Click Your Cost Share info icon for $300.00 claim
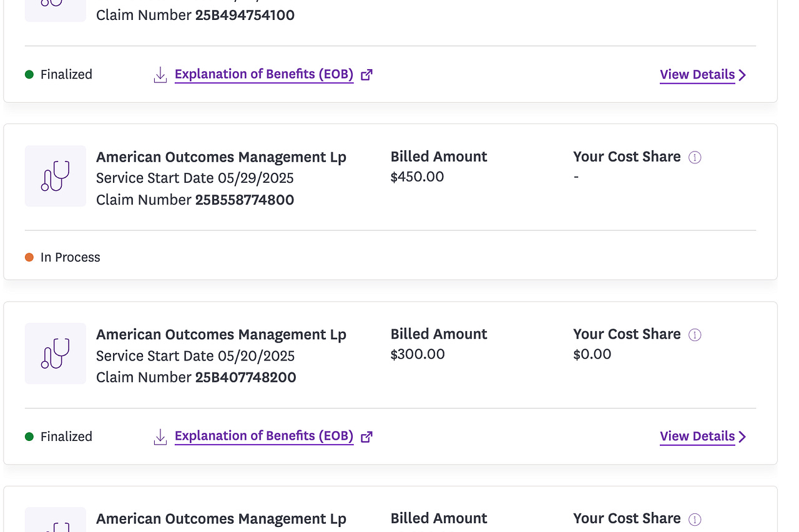Image resolution: width=799 pixels, height=532 pixels. 695,335
